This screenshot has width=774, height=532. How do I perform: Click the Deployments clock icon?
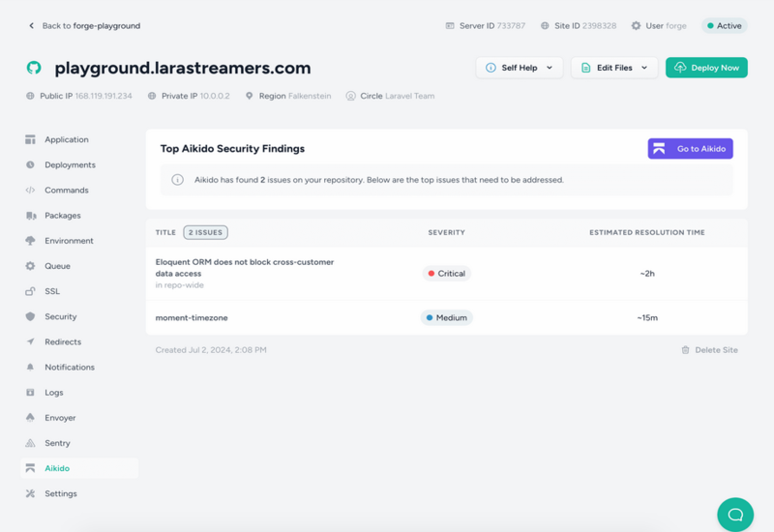30,164
